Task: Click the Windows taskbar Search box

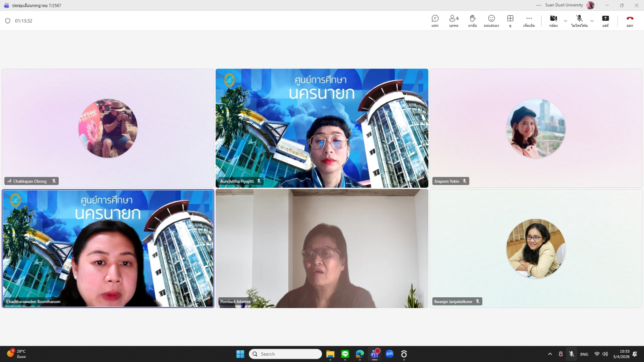Action: (285, 354)
